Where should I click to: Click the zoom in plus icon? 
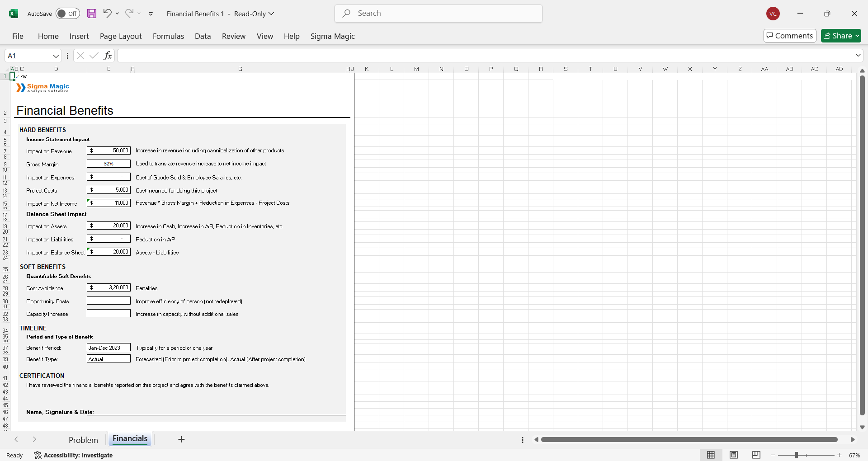click(x=840, y=455)
